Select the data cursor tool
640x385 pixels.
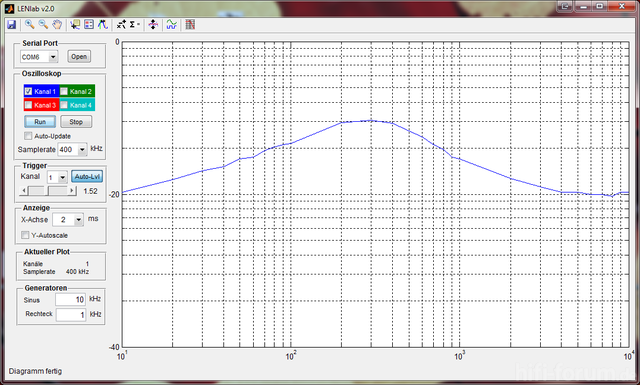tap(75, 24)
